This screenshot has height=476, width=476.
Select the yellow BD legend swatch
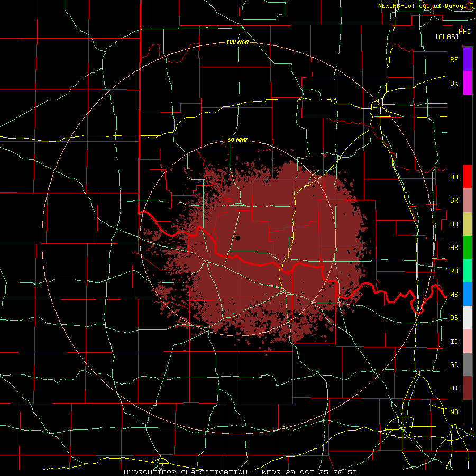click(x=467, y=224)
